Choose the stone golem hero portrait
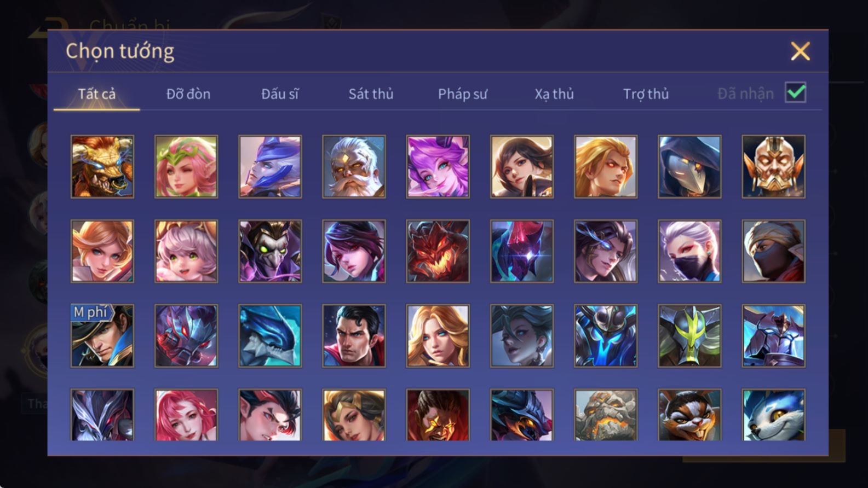The height and width of the screenshot is (488, 868). click(x=606, y=415)
